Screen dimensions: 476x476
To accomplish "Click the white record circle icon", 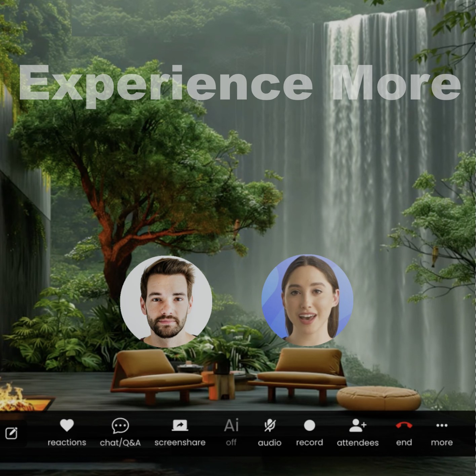I will coord(309,426).
